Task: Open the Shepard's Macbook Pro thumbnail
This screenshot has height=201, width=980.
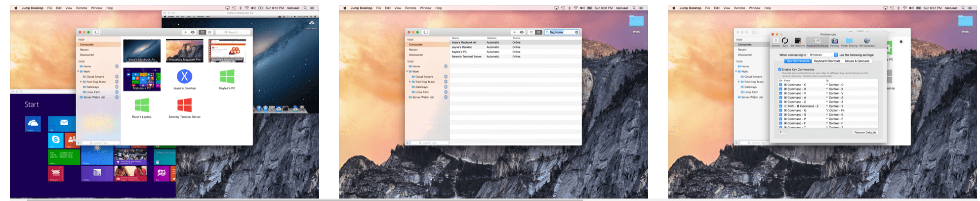Action: (x=184, y=51)
